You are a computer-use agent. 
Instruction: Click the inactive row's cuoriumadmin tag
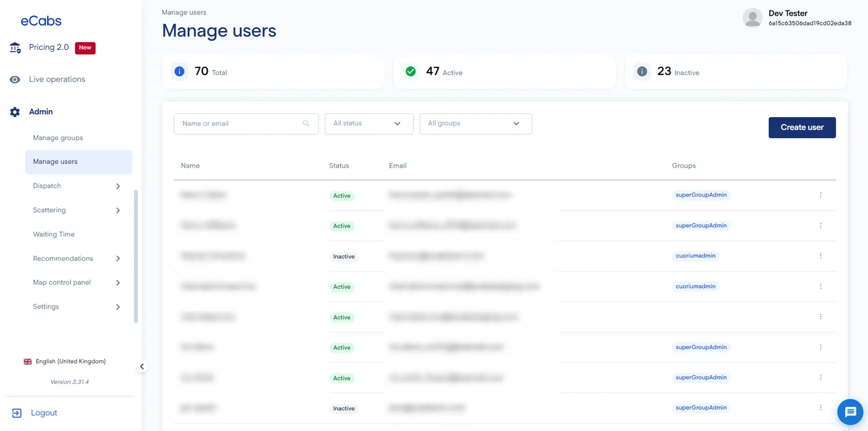[x=695, y=256]
